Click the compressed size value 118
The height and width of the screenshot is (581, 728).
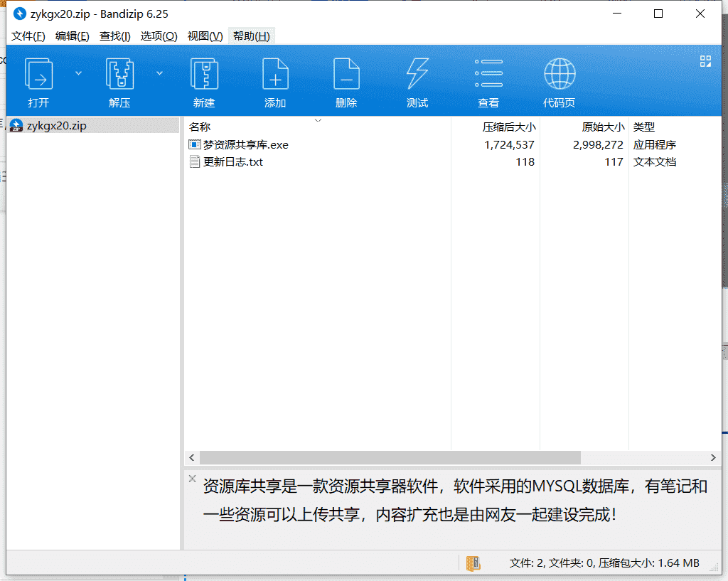pos(525,162)
